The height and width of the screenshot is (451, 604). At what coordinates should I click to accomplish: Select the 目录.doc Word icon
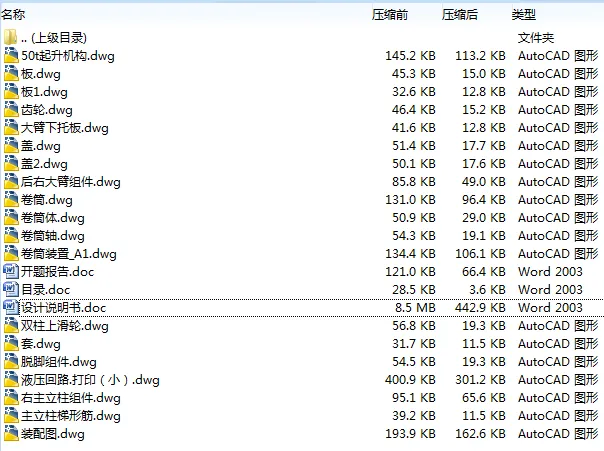11,290
